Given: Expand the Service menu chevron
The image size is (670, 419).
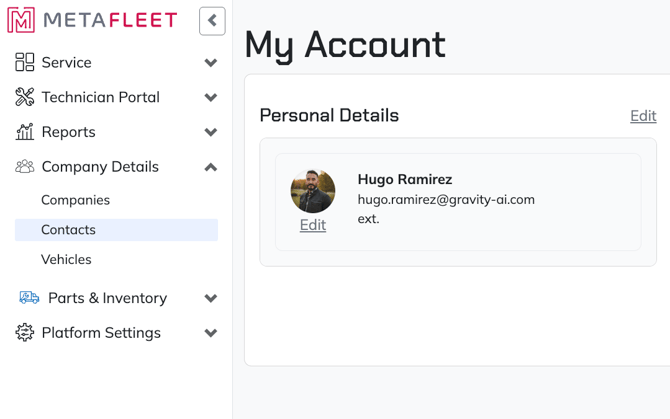Looking at the screenshot, I should [x=211, y=63].
